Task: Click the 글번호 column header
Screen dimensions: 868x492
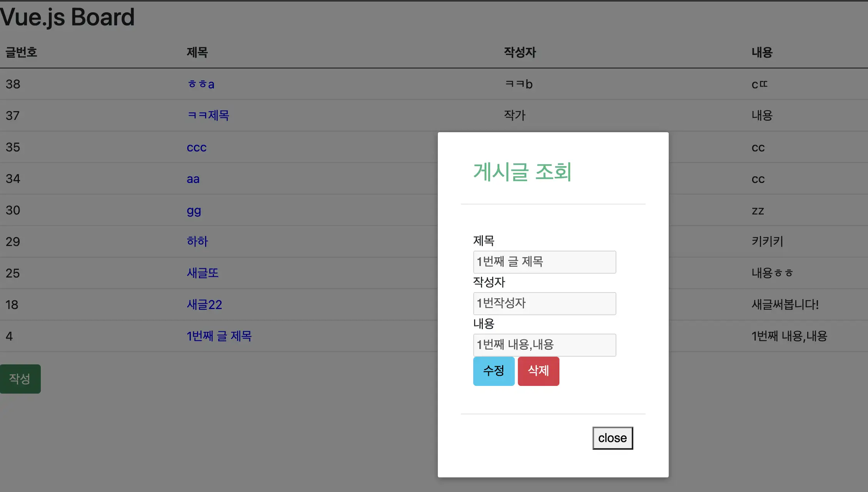Action: (x=21, y=52)
